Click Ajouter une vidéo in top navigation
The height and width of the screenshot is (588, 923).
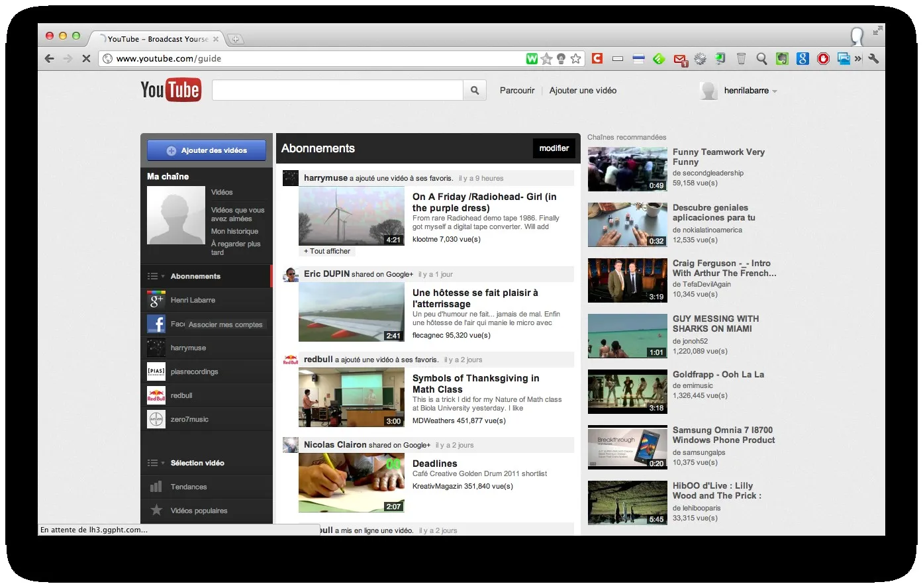pos(583,91)
